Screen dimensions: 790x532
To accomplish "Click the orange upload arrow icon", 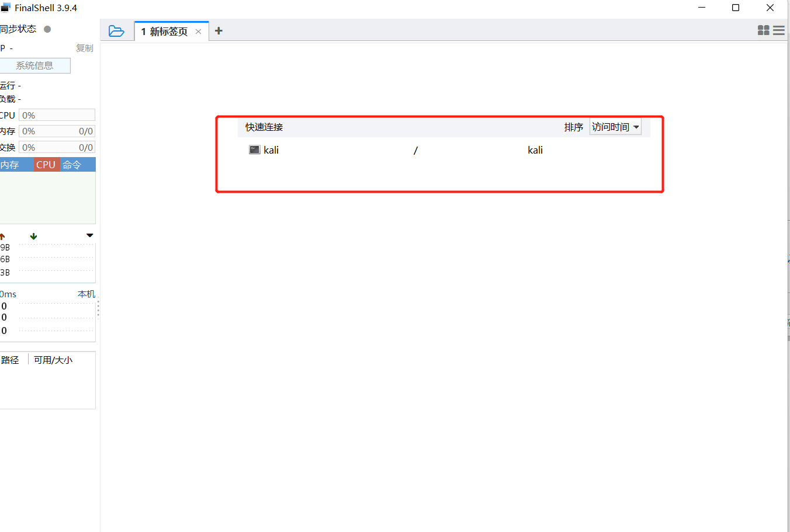I will pyautogui.click(x=2, y=236).
